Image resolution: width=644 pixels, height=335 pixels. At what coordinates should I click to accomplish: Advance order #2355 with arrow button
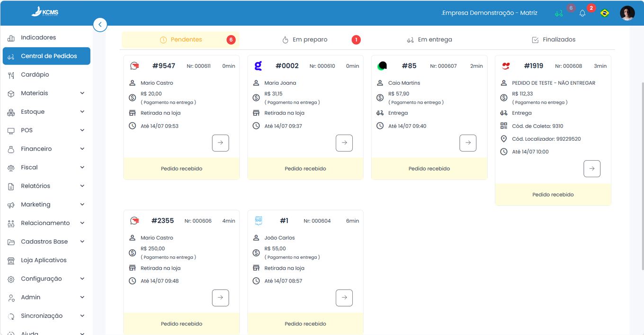click(x=221, y=298)
